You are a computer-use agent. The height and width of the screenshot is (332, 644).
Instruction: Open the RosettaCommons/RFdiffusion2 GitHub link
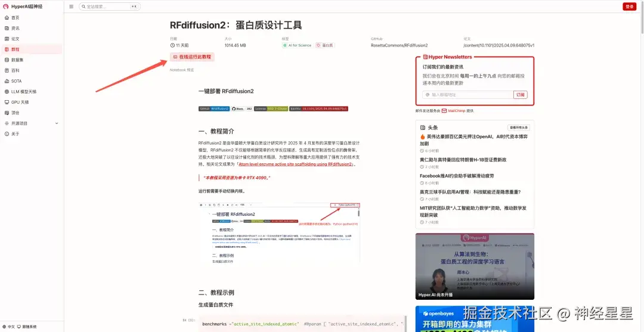tap(399, 45)
